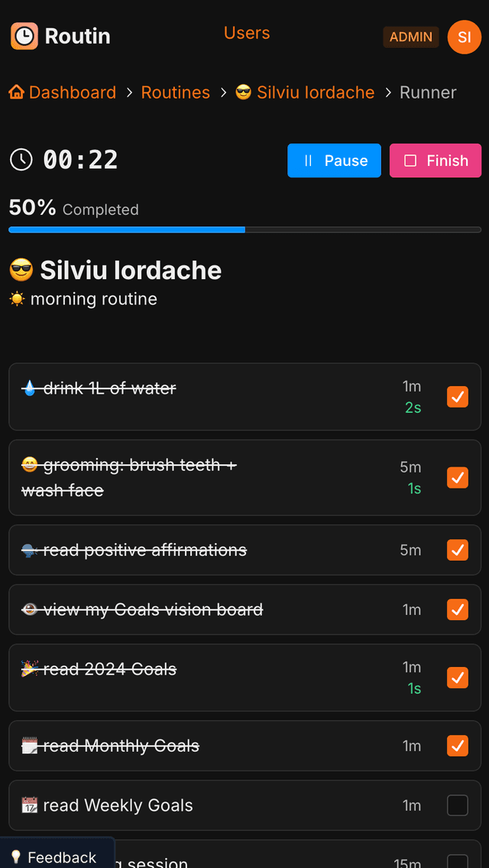The height and width of the screenshot is (868, 489).
Task: Click the Routin clock logo icon
Action: (x=24, y=37)
